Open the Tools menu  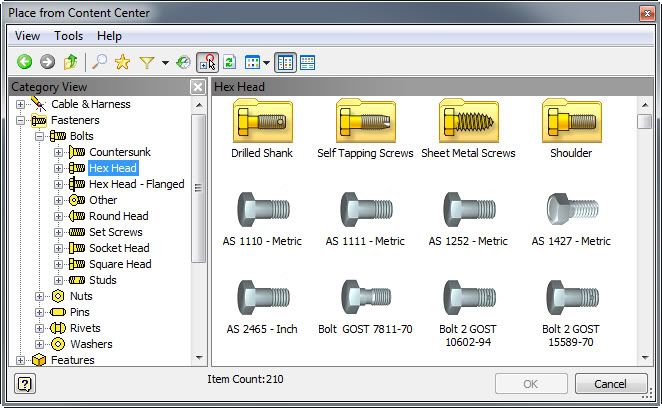[68, 36]
